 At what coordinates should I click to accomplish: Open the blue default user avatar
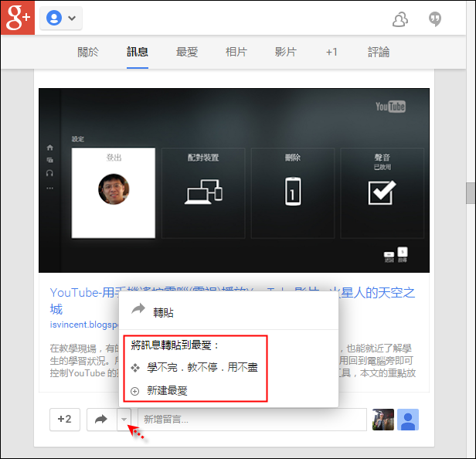(x=408, y=420)
